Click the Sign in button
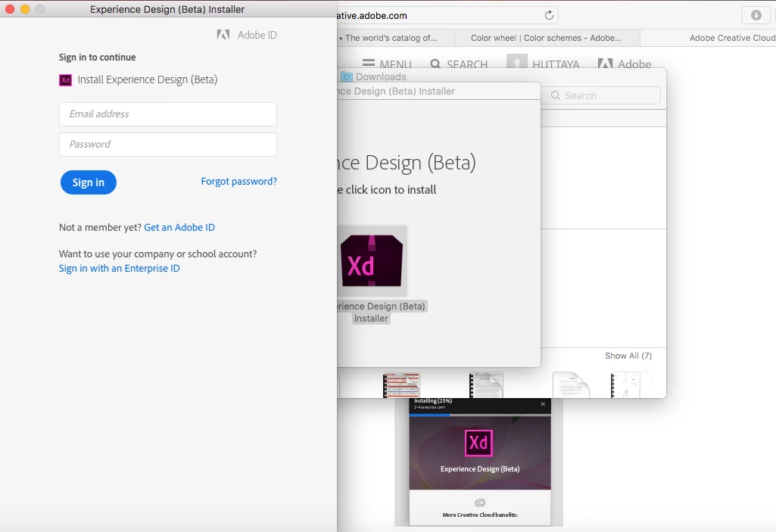Screen dimensions: 776x532 [x=89, y=182]
